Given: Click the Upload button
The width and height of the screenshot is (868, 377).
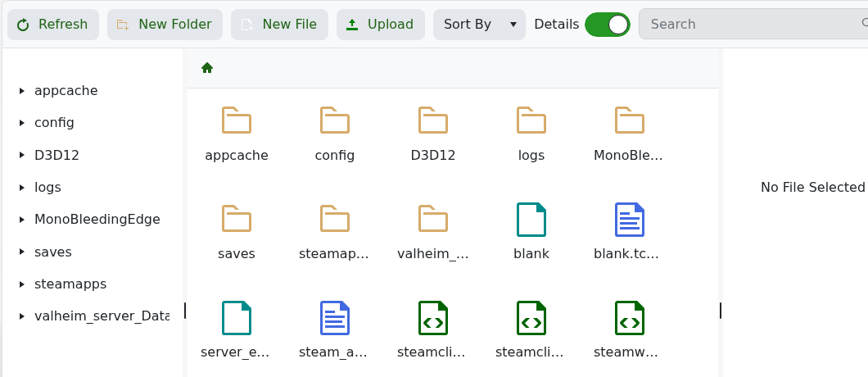Looking at the screenshot, I should [x=380, y=25].
